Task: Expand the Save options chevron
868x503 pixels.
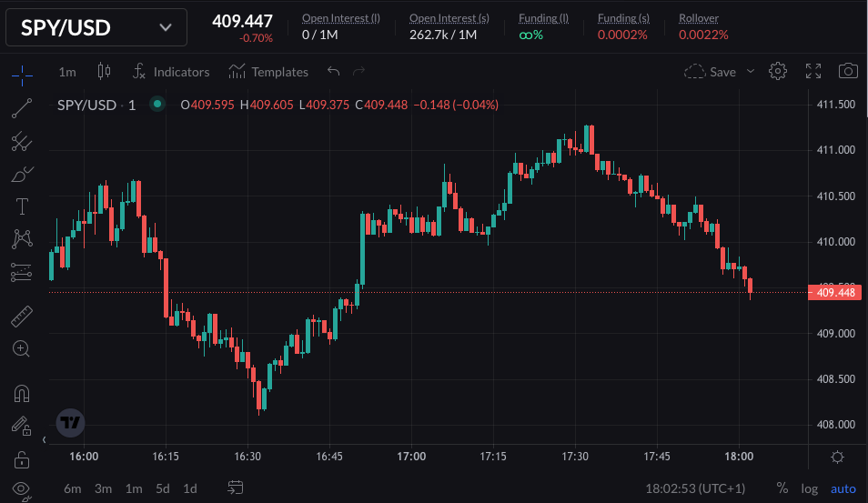Action: [751, 71]
